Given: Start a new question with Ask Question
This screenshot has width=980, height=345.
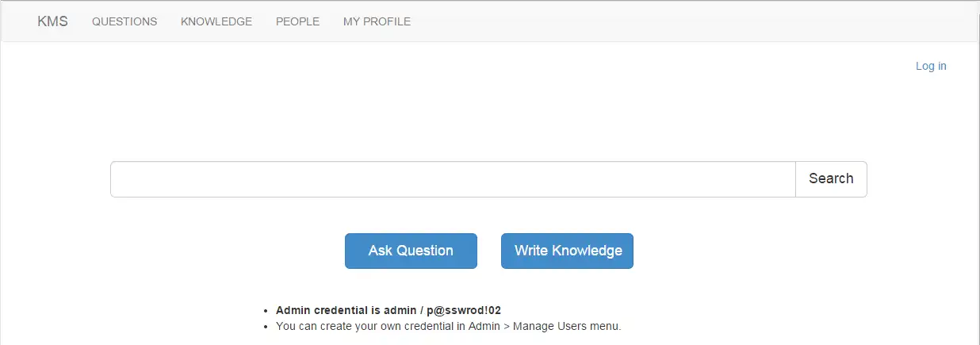Looking at the screenshot, I should point(411,251).
